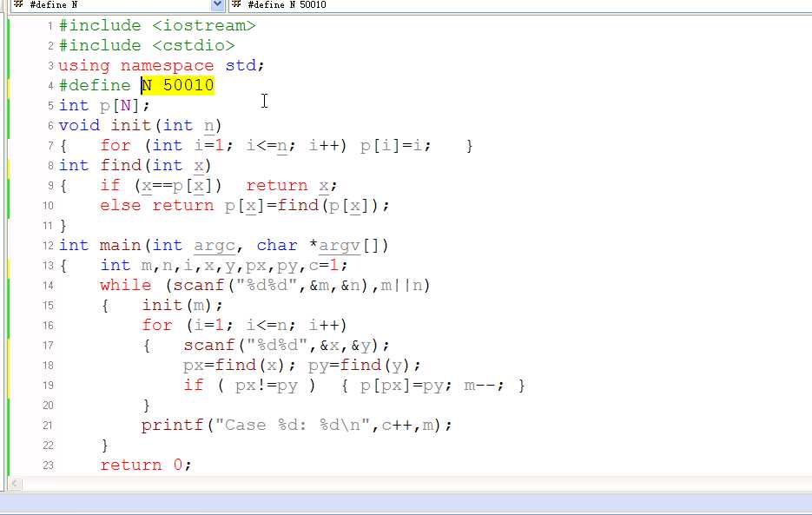Screen dimensions: 812x515
Task: Click the 'init(m);' call on line 15
Action: [182, 306]
